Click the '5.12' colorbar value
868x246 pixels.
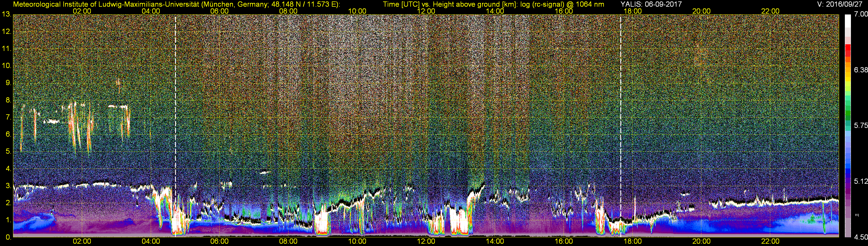860,181
